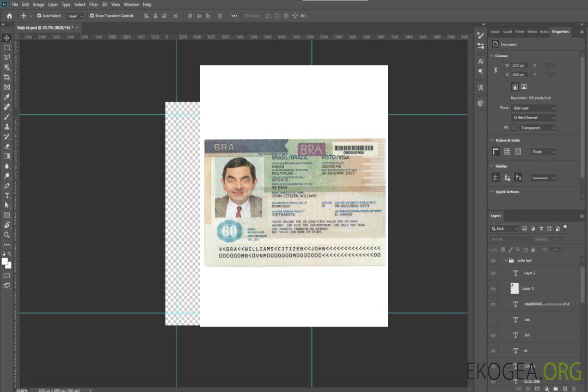This screenshot has width=588, height=392.
Task: Click the create new layer button
Action: point(565,389)
